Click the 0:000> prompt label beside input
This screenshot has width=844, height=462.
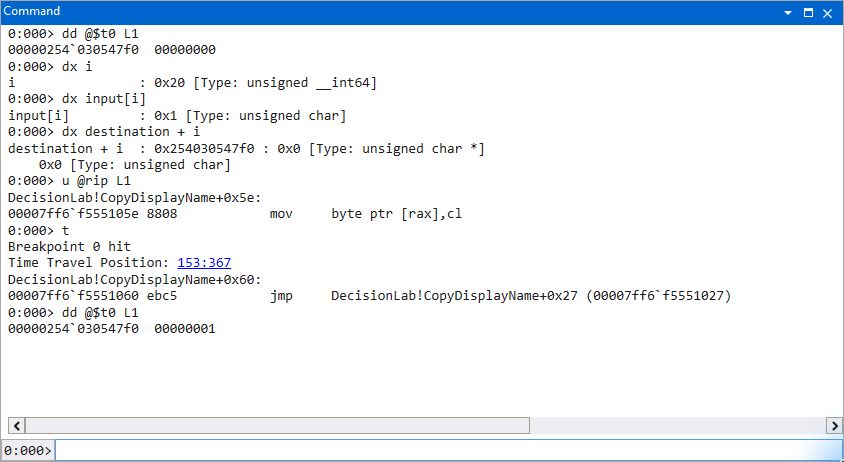coord(27,451)
